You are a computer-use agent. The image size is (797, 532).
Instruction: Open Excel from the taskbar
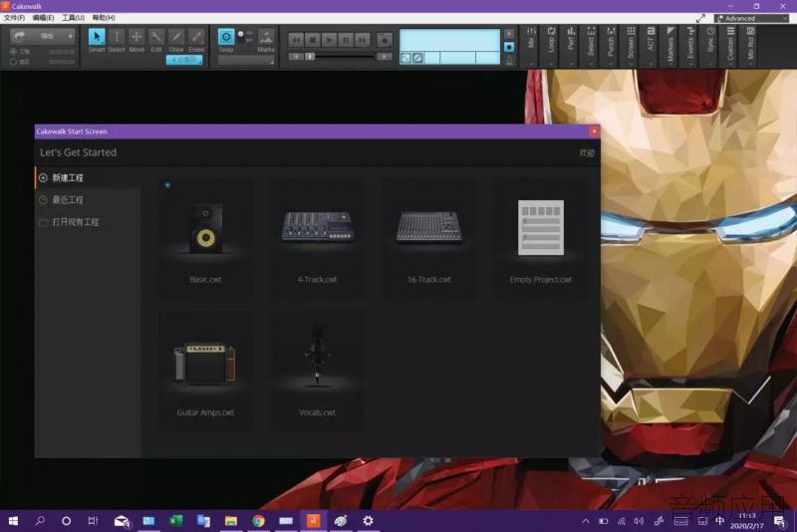(x=176, y=521)
